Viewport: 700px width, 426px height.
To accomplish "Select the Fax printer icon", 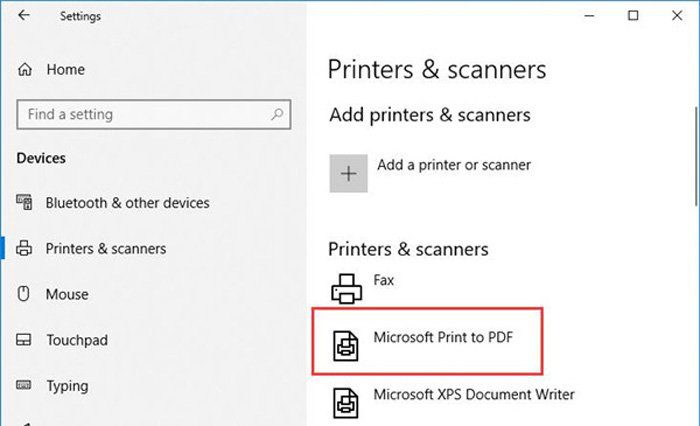I will coord(347,289).
